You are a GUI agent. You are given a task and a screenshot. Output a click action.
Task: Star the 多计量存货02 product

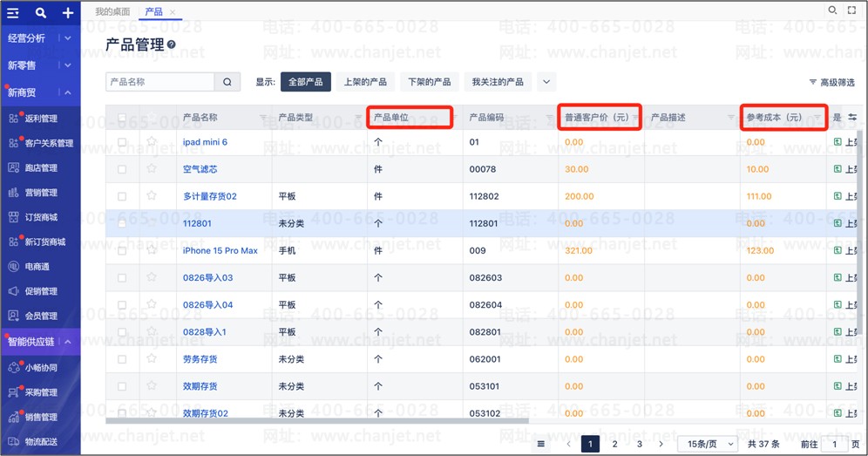click(152, 196)
